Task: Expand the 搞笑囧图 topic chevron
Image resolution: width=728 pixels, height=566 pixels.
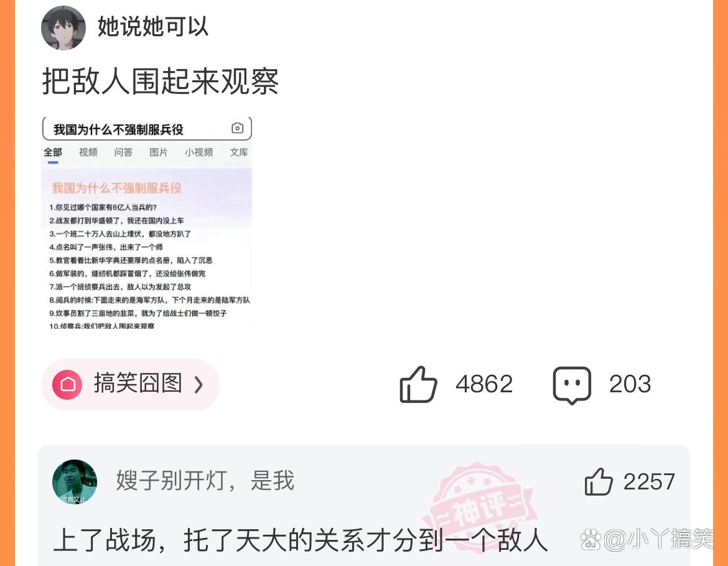Action: tap(198, 385)
